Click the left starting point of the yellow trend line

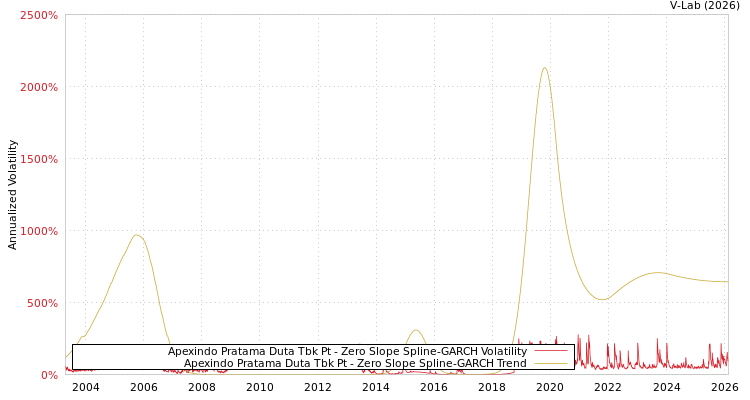67,356
